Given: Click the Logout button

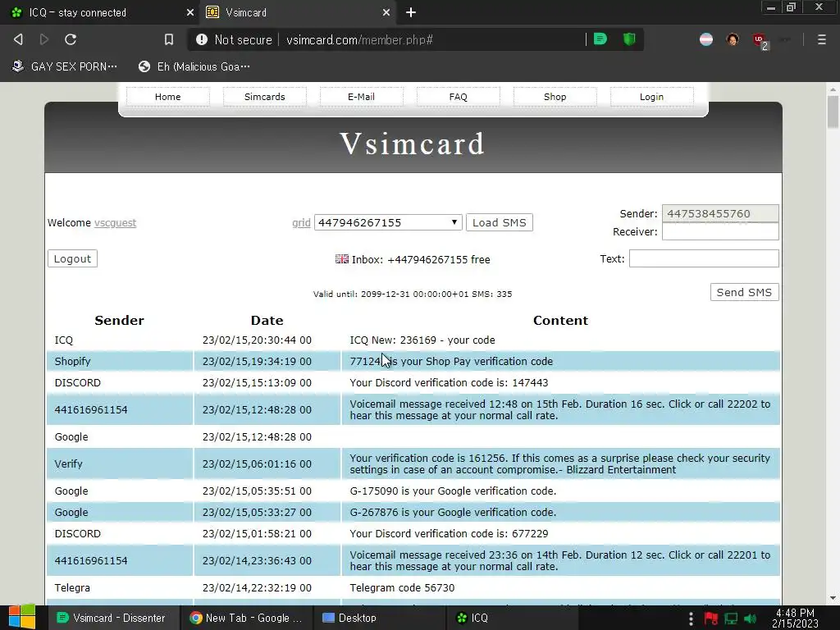Looking at the screenshot, I should point(72,258).
